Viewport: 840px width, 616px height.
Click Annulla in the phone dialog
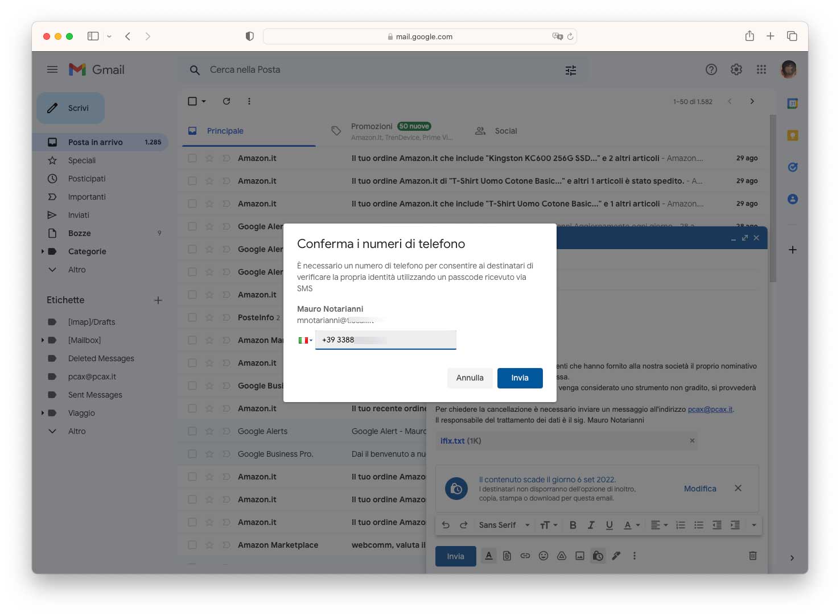(x=470, y=378)
